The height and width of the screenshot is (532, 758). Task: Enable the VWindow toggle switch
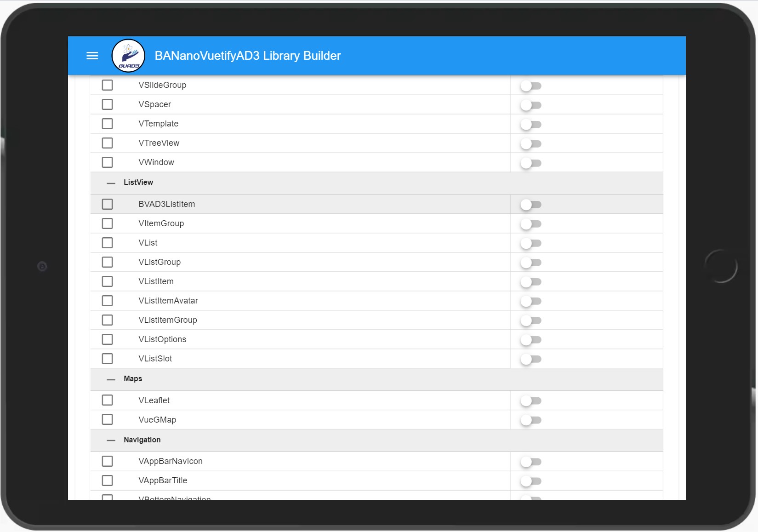[x=531, y=163]
